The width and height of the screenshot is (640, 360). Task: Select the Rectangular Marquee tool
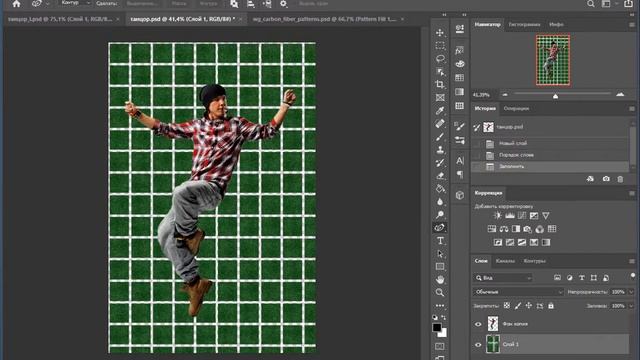click(x=440, y=46)
